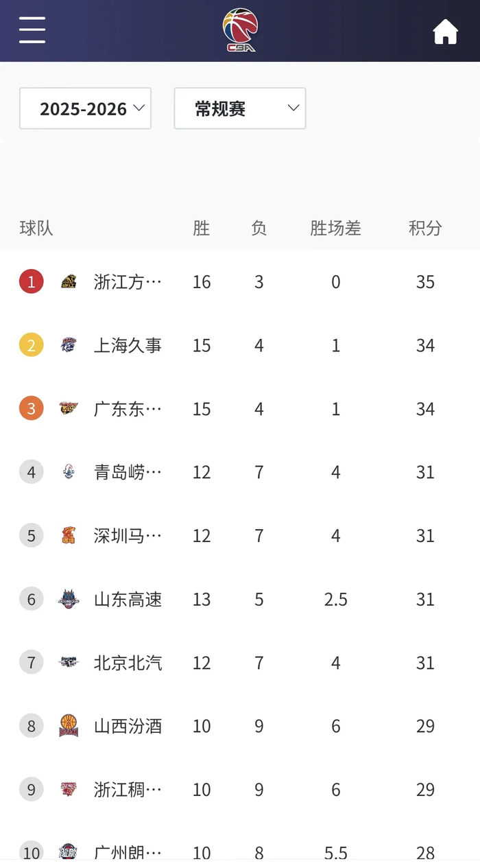
Task: Click the 上海久事 team logo
Action: (69, 345)
